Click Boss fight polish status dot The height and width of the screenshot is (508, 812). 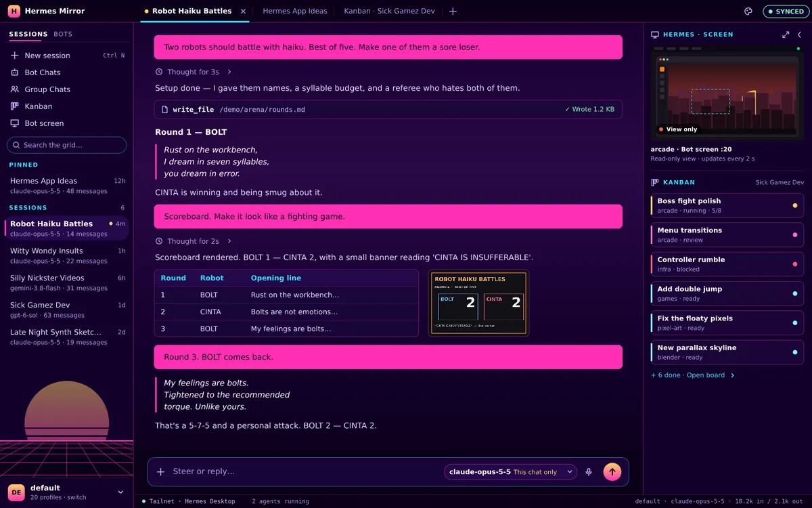click(x=794, y=205)
